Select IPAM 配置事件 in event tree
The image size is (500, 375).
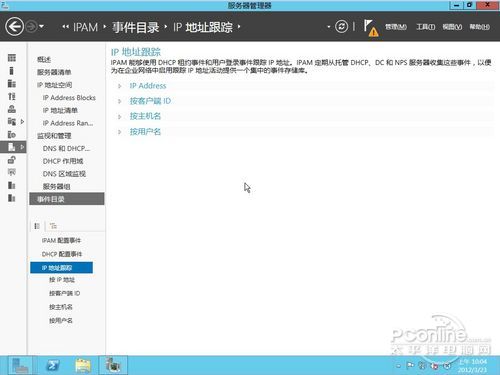pos(61,240)
